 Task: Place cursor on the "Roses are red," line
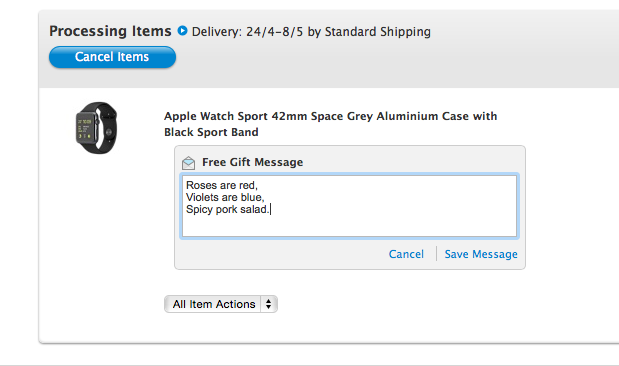click(x=222, y=185)
